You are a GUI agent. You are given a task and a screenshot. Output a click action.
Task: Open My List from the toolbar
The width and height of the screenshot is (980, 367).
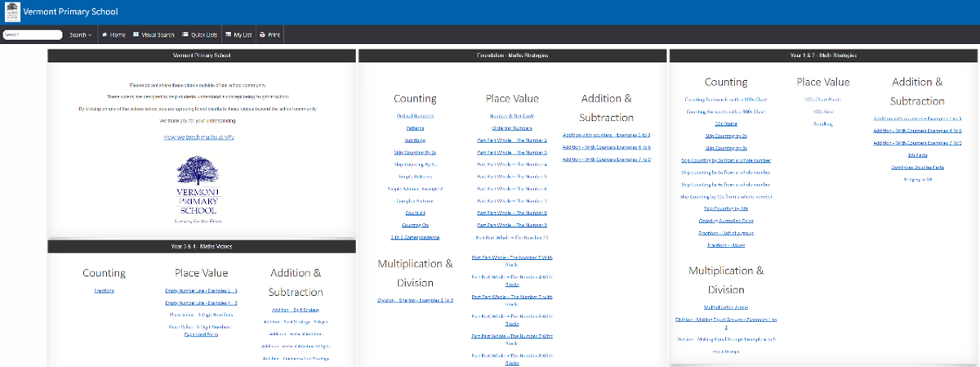238,35
